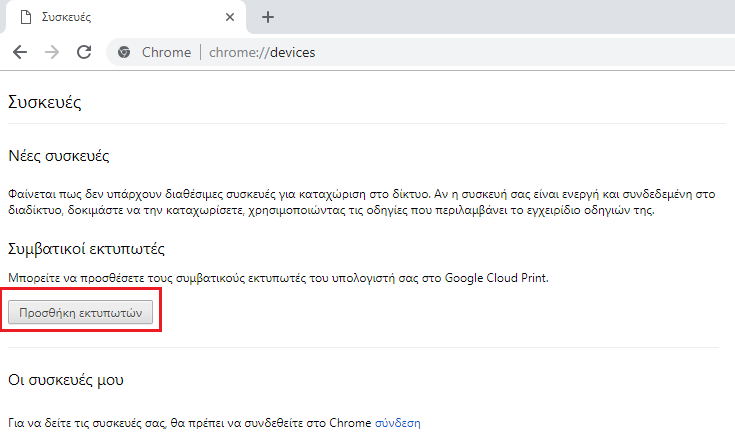Follow the σύνδεση sign-in link
Image resolution: width=735 pixels, height=435 pixels.
[398, 423]
